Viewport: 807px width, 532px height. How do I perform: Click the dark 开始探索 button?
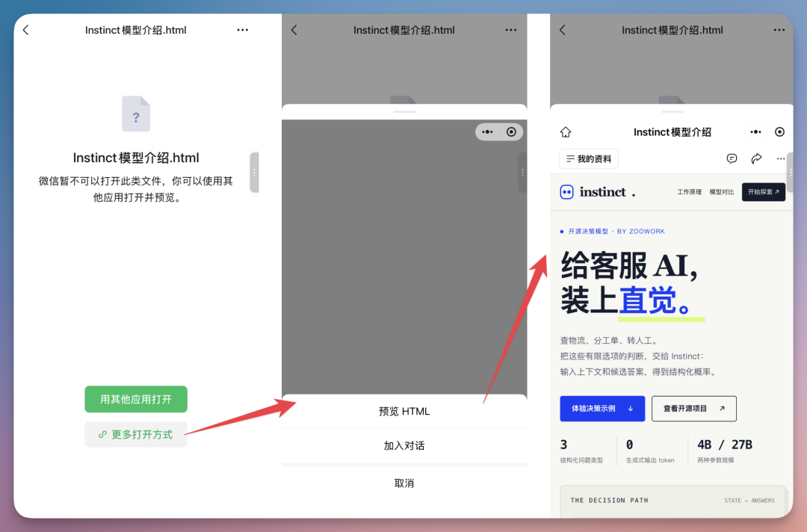pos(763,193)
